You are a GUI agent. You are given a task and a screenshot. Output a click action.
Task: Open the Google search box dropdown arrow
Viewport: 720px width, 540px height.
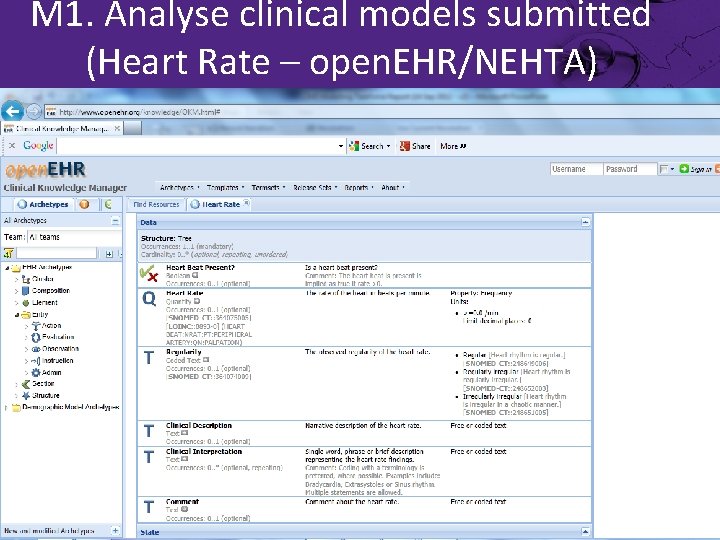click(x=341, y=146)
